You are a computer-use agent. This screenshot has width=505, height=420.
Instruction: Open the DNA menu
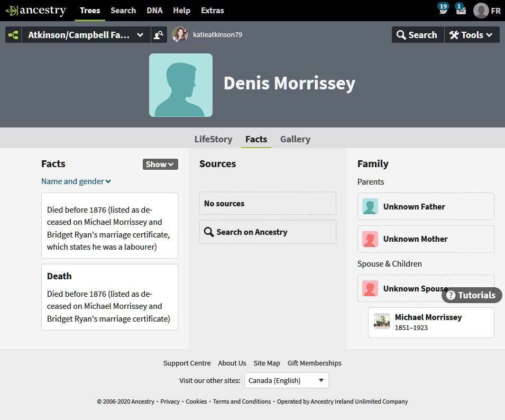154,11
